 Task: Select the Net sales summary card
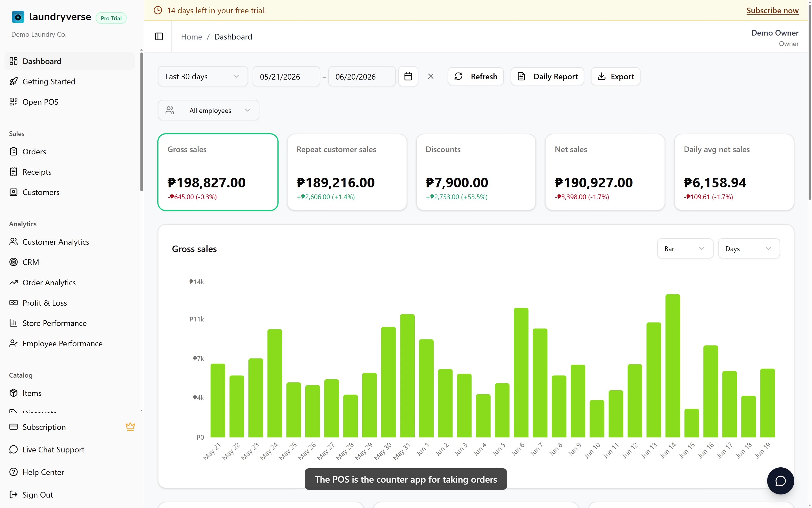(605, 172)
